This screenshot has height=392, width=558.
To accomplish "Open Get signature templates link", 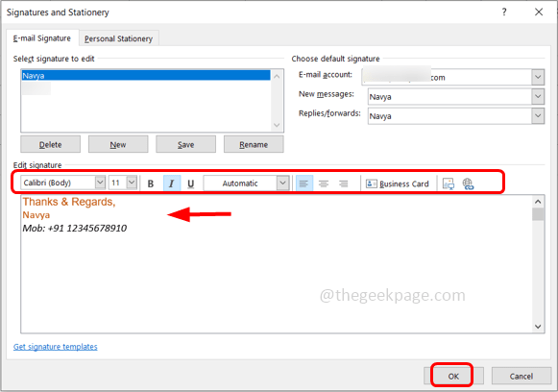I will (55, 347).
